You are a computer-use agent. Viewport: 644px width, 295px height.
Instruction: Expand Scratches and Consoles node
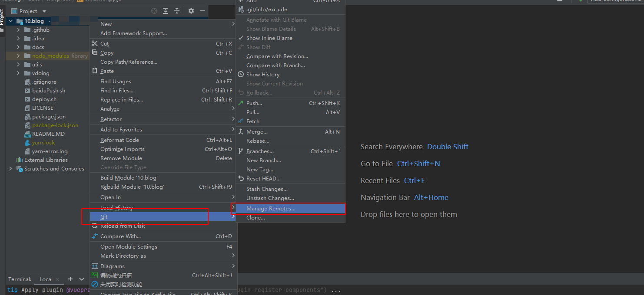point(11,169)
